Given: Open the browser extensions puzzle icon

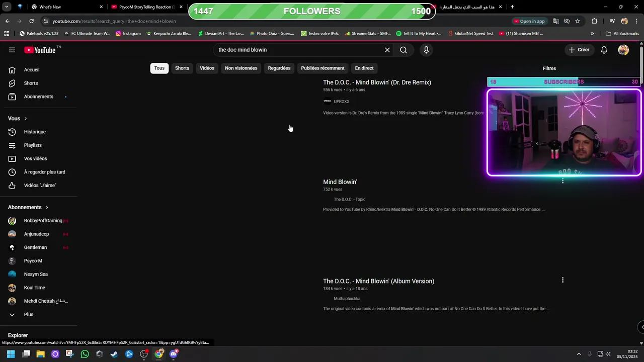Looking at the screenshot, I should 595,21.
